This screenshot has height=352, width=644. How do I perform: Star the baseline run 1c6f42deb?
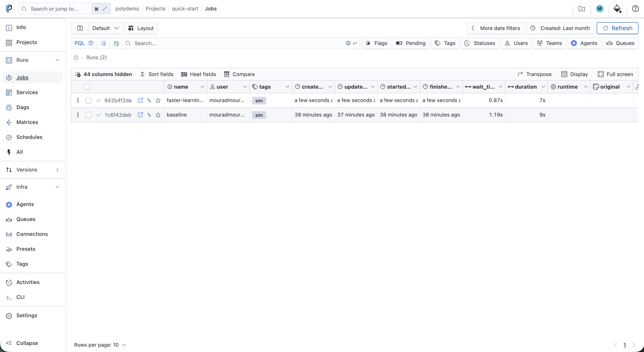(x=158, y=115)
